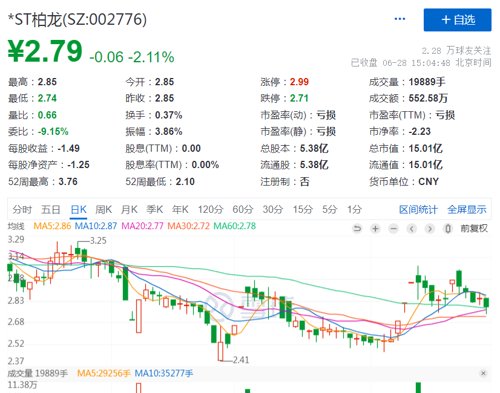Zoom out the chart with minus icon
Image resolution: width=500 pixels, height=393 pixels.
[x=394, y=229]
